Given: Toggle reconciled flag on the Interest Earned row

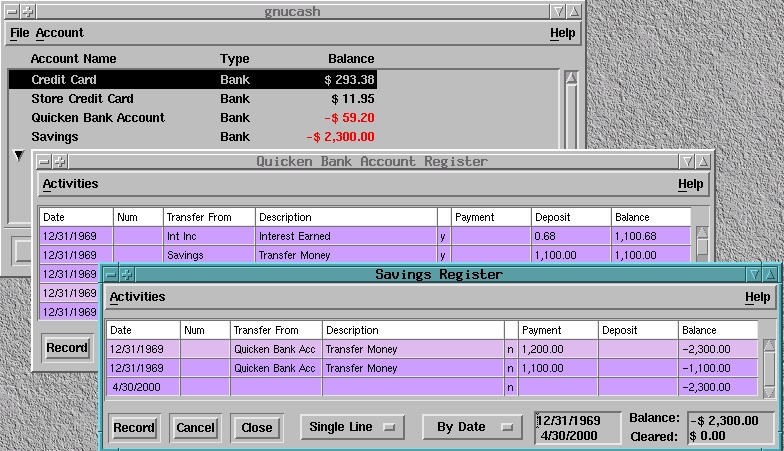Looking at the screenshot, I should [444, 236].
